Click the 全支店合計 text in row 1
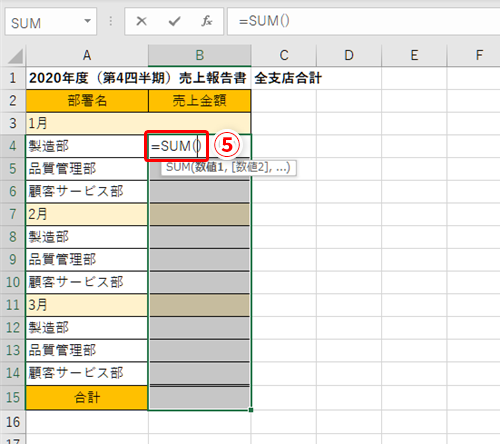The image size is (500, 444). (288, 78)
